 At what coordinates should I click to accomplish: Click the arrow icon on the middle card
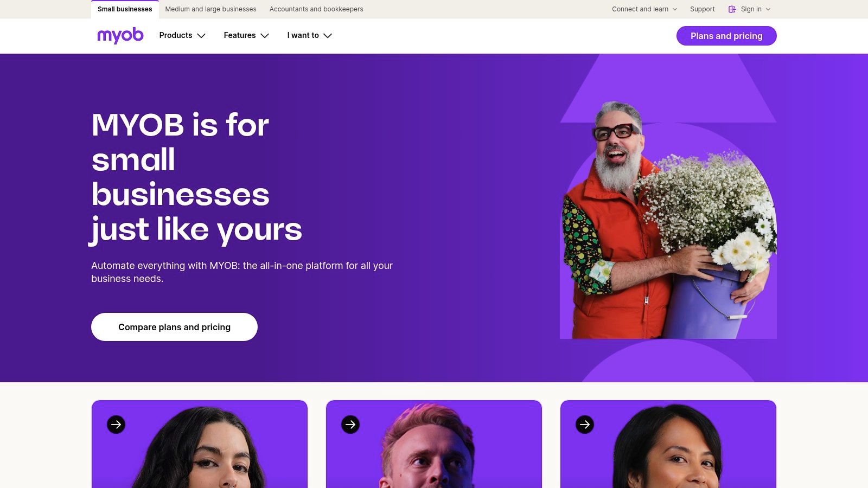[x=350, y=425]
